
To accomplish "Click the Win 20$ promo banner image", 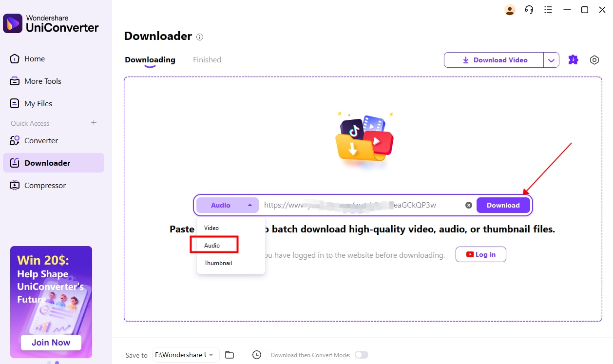I will [x=51, y=302].
